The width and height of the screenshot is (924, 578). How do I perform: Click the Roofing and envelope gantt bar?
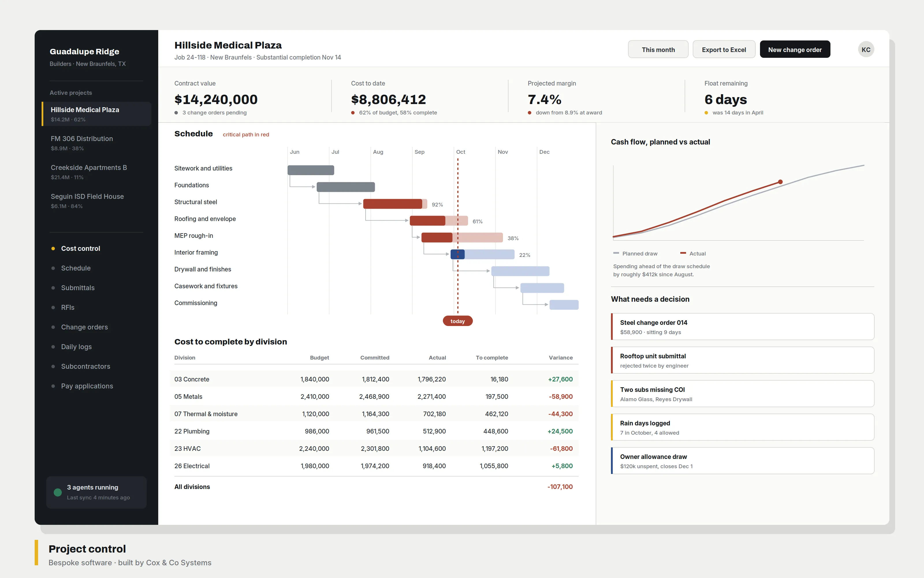[x=439, y=221]
